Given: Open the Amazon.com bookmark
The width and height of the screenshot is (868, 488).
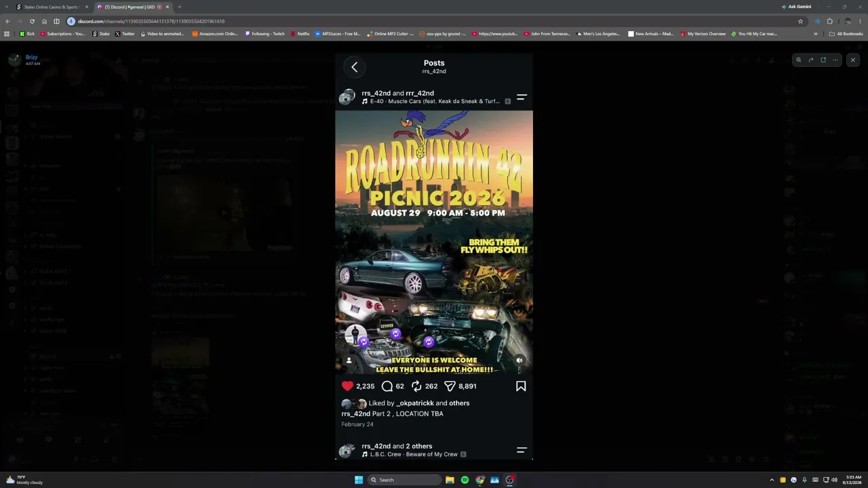Looking at the screenshot, I should tap(215, 34).
